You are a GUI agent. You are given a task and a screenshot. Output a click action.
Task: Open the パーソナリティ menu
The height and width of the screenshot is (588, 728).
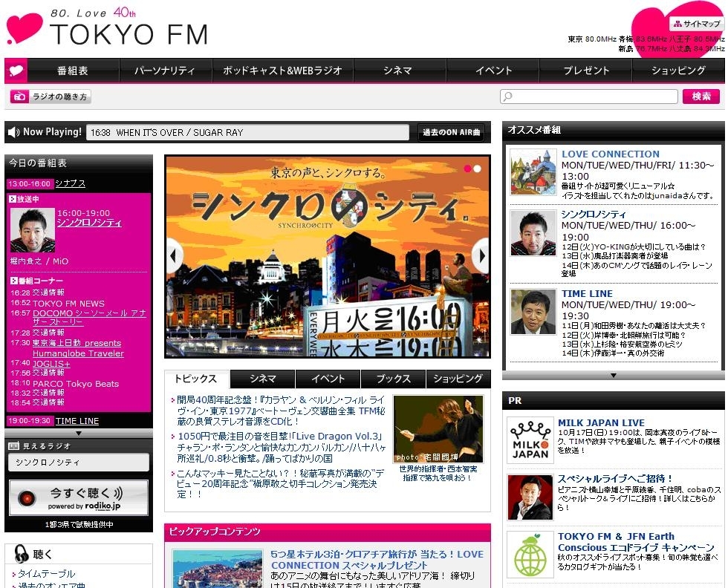[165, 71]
